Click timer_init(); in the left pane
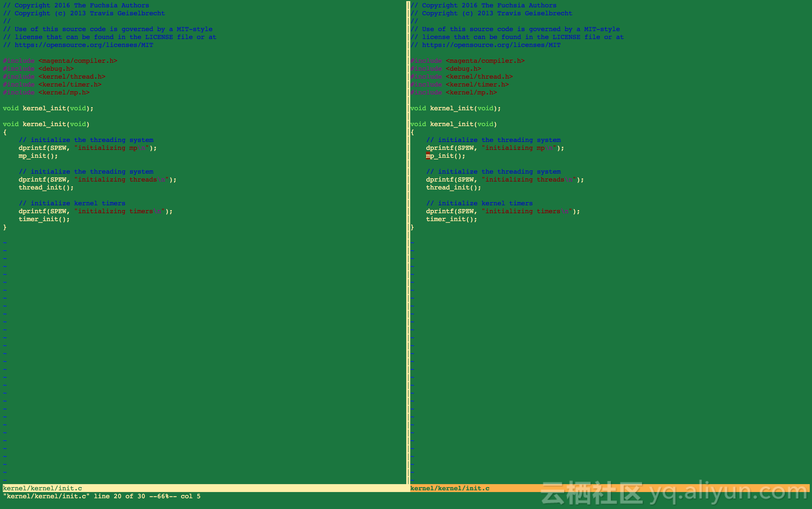 44,219
